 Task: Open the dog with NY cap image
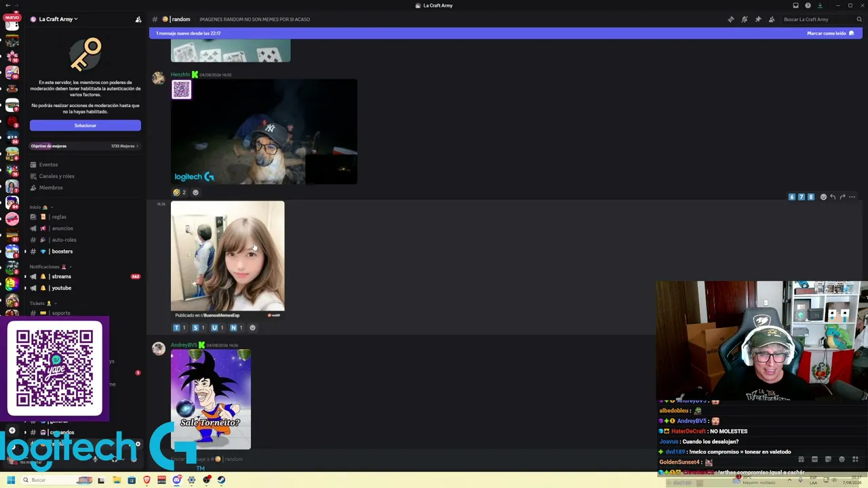(x=264, y=131)
